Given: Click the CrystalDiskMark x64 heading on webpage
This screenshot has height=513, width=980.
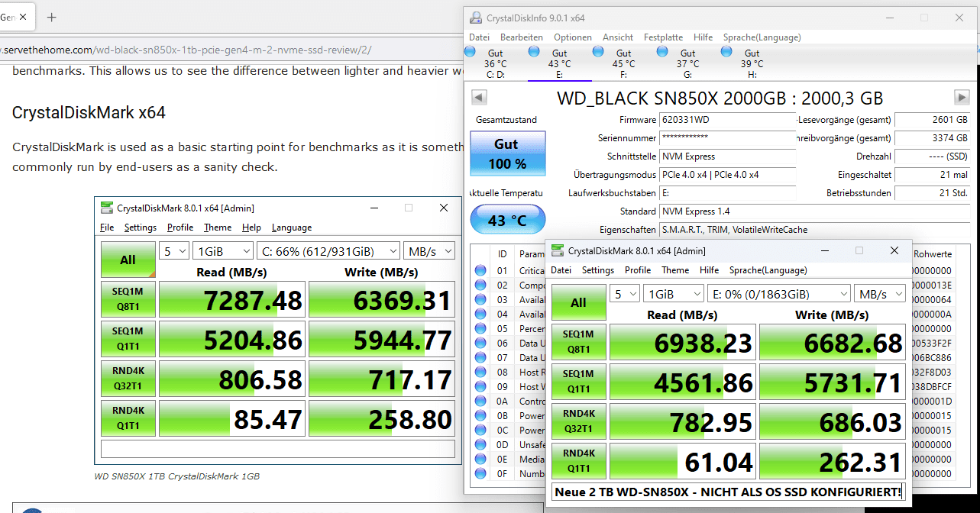Looking at the screenshot, I should pyautogui.click(x=89, y=113).
